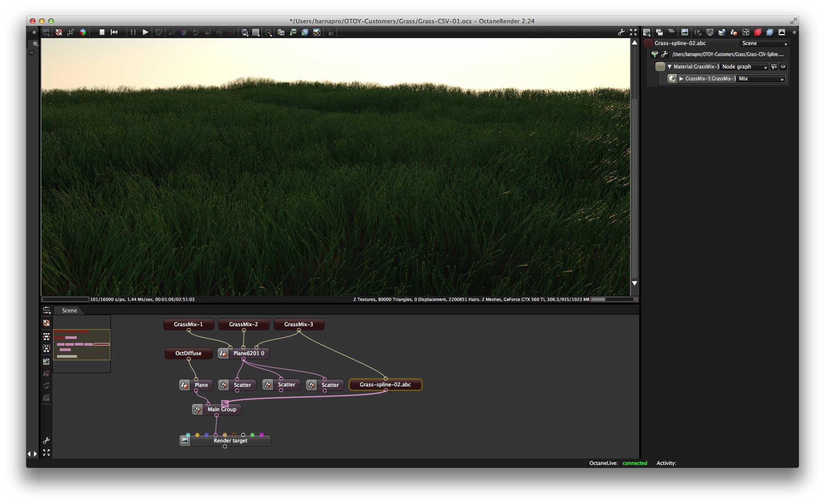
Task: Restart the render with the rewind button
Action: pos(115,32)
